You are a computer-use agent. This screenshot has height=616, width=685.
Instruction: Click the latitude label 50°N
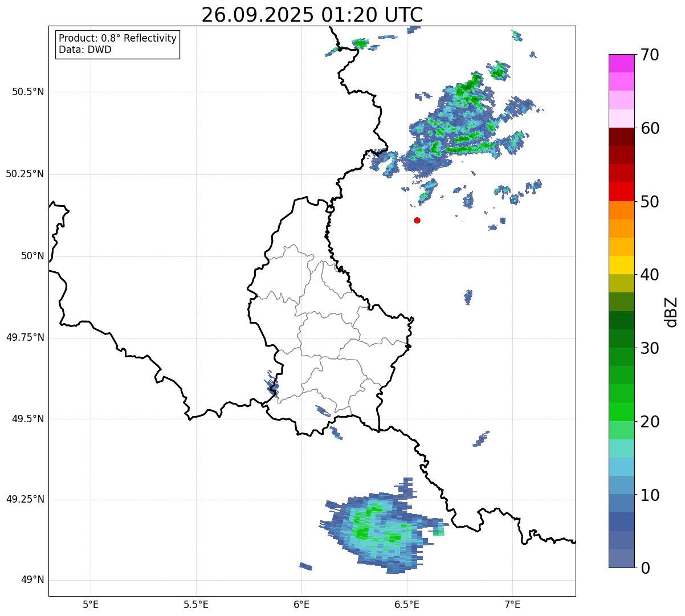pyautogui.click(x=32, y=256)
